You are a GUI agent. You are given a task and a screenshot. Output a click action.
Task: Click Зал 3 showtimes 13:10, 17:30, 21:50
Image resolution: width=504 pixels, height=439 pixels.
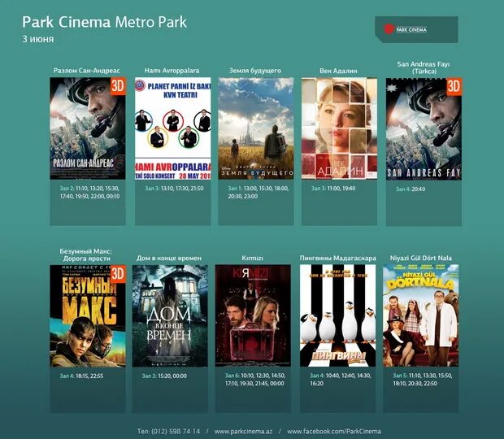(x=174, y=189)
